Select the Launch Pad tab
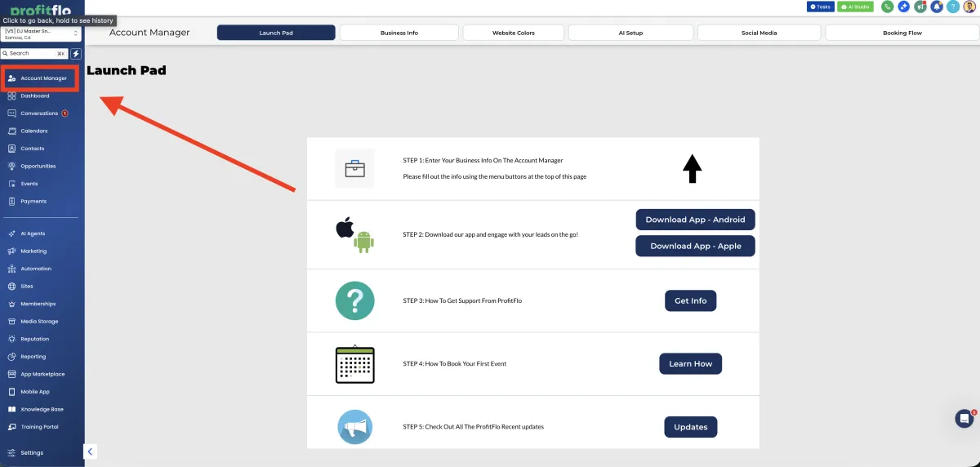The width and height of the screenshot is (980, 467). [276, 33]
